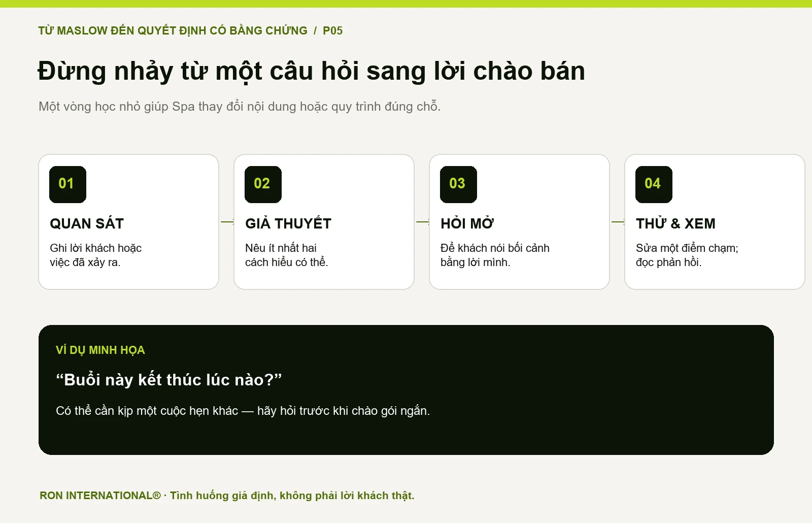The height and width of the screenshot is (523, 812).
Task: Click the slide title "Đừng nhảy từ một câu hỏi sang lời chào bán"
Action: point(311,71)
